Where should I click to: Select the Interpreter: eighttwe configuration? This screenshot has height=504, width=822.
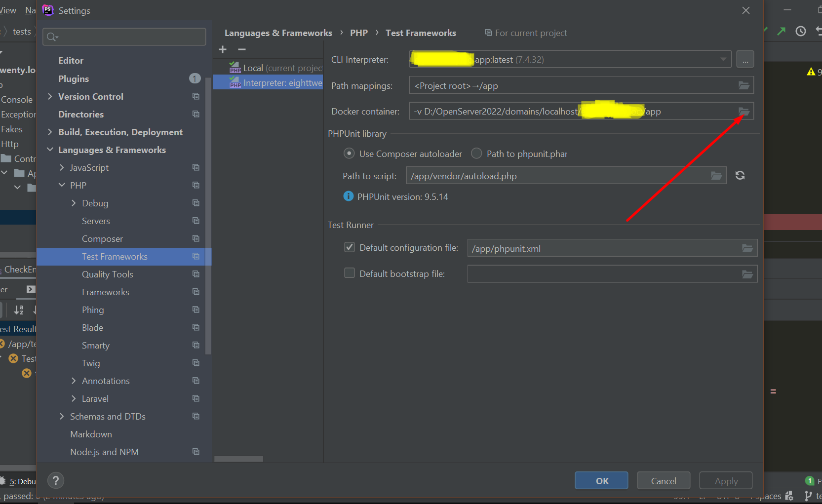click(x=268, y=83)
